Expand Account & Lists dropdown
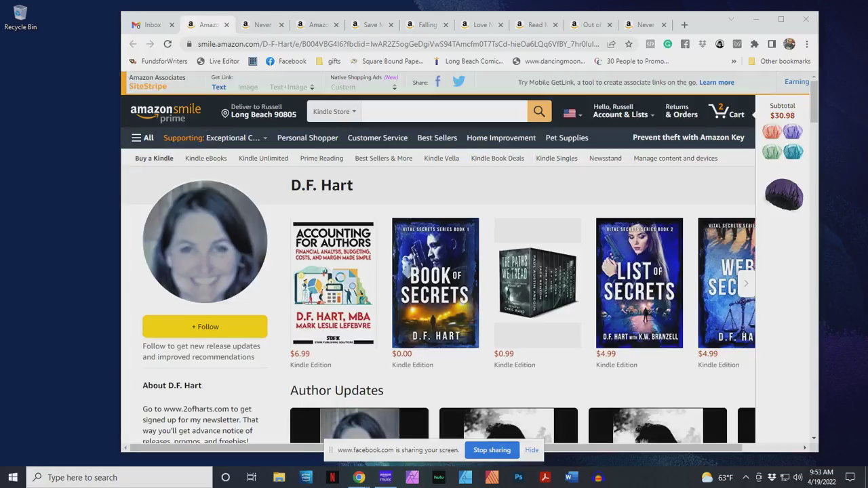The height and width of the screenshot is (488, 868). click(624, 110)
